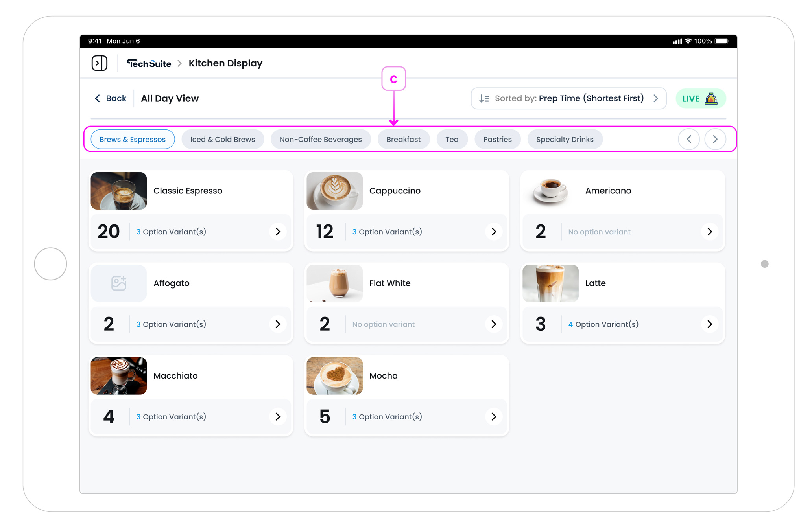This screenshot has height=528, width=812.
Task: Click Macchiato variants chevron
Action: tap(278, 416)
